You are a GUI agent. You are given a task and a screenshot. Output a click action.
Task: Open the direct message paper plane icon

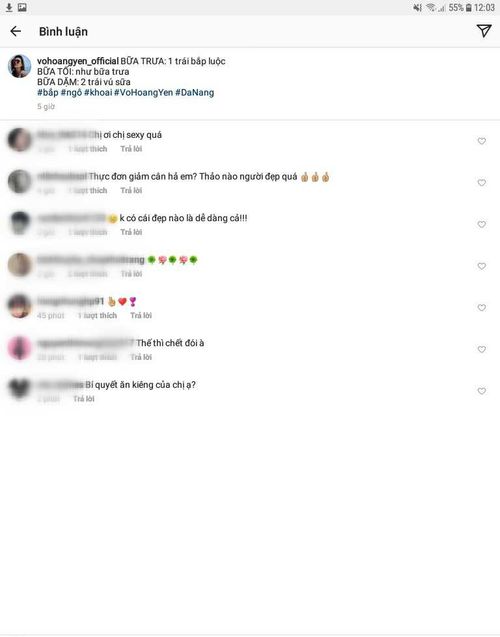coord(484,31)
